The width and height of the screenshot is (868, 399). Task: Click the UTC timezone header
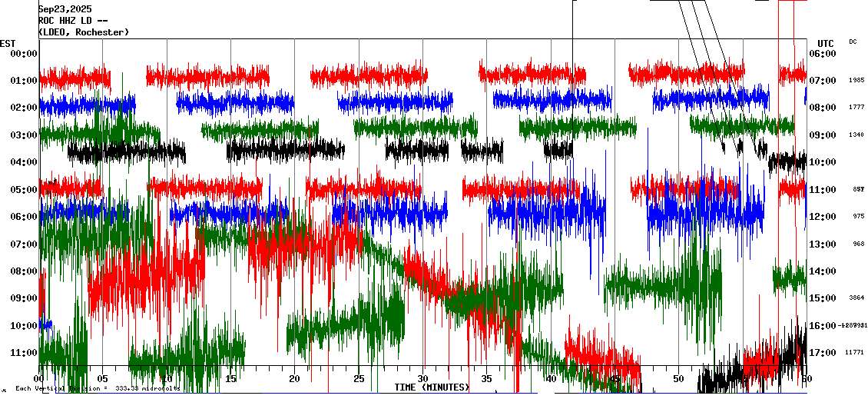click(x=825, y=43)
